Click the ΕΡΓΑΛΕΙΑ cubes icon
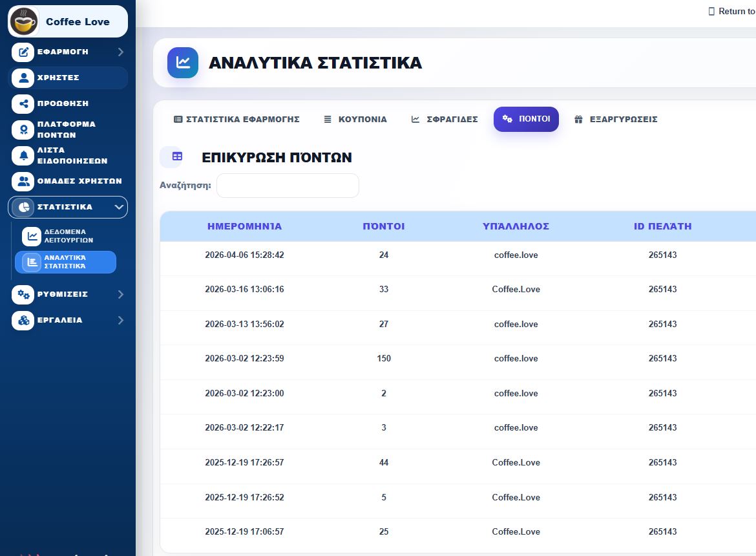The width and height of the screenshot is (756, 556). pos(23,320)
